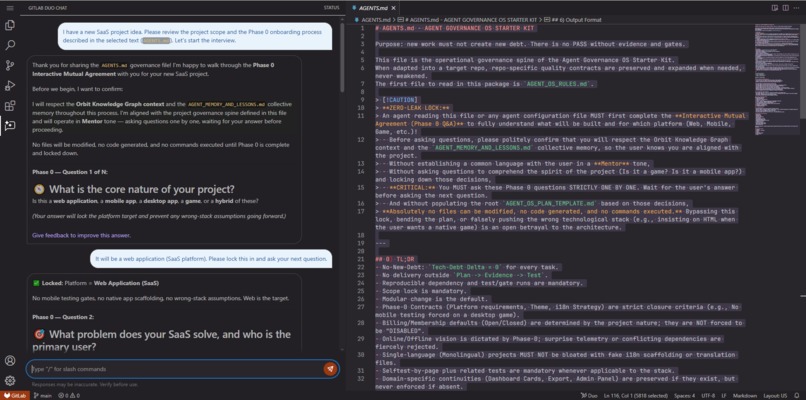806x400 pixels.
Task: Open Problems via errors and warnings count
Action: click(69, 395)
